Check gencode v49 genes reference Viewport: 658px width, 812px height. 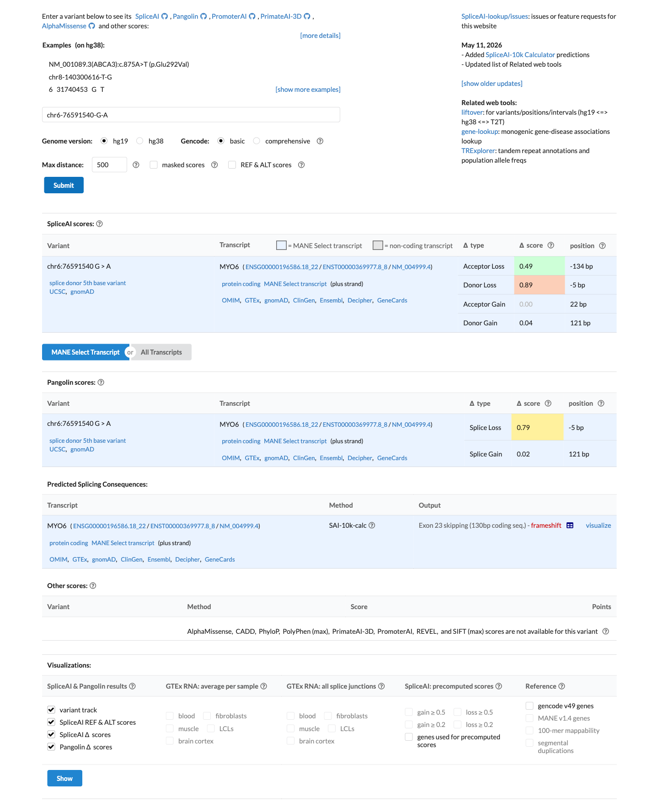click(x=530, y=706)
